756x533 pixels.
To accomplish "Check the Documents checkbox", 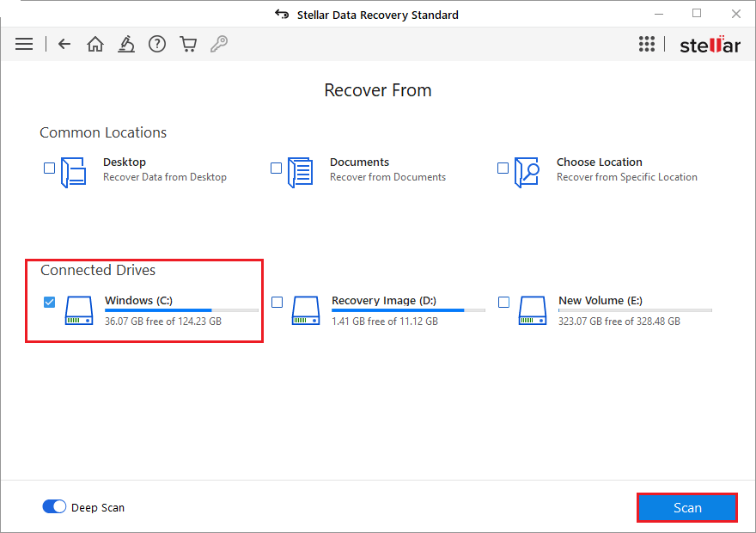I will pos(276,168).
